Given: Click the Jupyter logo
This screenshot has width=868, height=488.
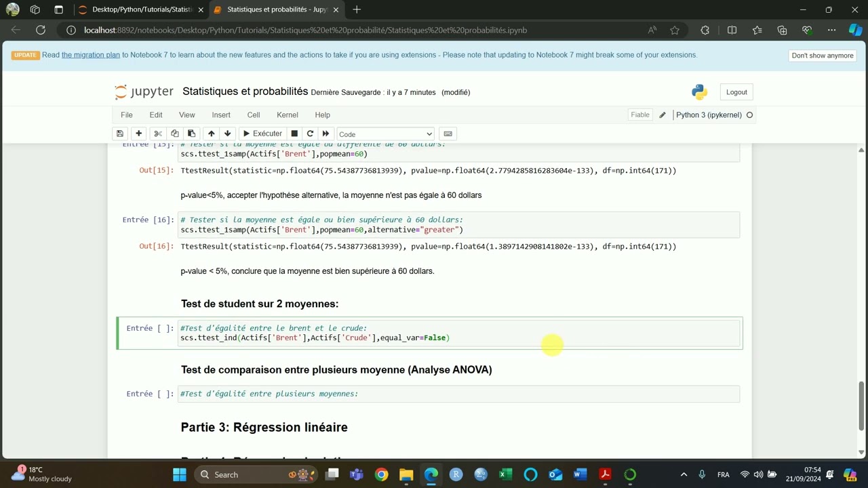Looking at the screenshot, I should click(144, 92).
